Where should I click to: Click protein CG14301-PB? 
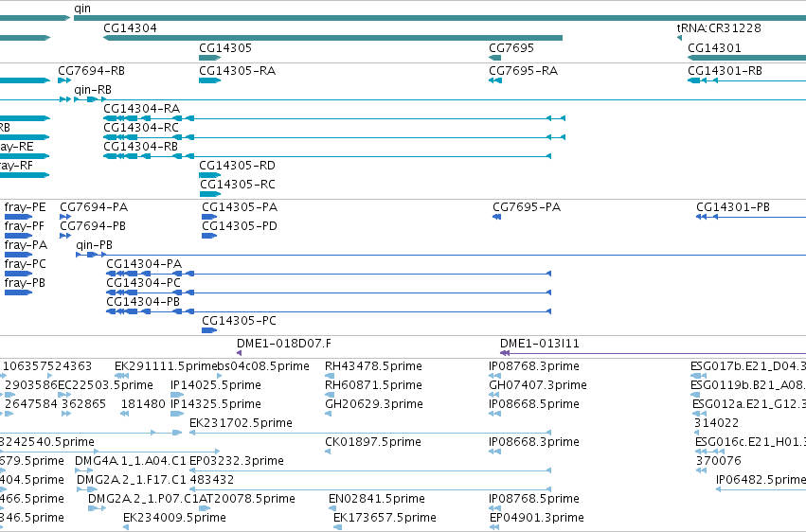[751, 217]
